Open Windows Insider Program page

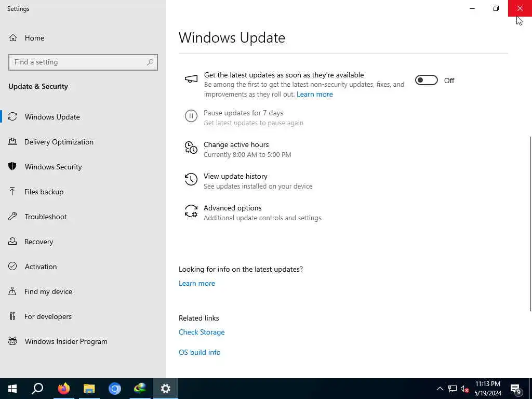(x=83, y=341)
